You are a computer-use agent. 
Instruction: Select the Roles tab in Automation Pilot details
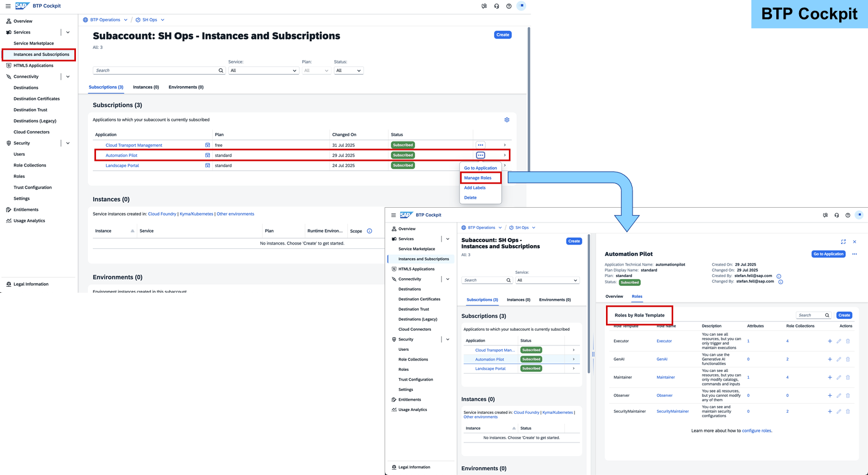pyautogui.click(x=637, y=297)
